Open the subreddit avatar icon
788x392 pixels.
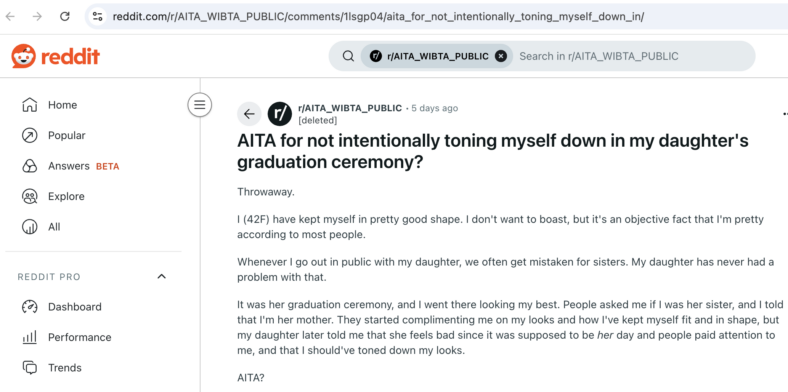pos(280,114)
